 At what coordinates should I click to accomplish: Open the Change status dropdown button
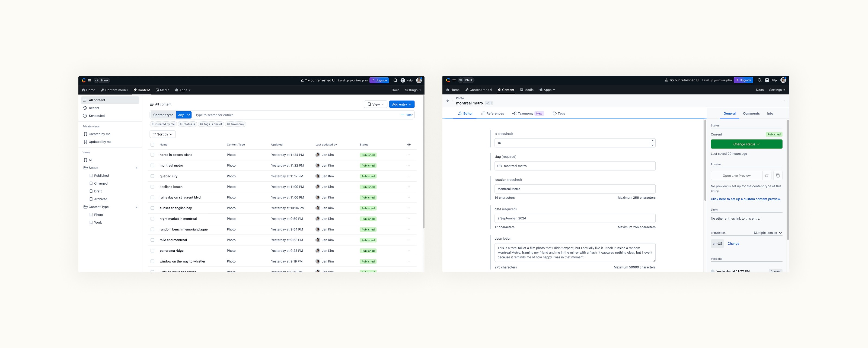click(746, 144)
